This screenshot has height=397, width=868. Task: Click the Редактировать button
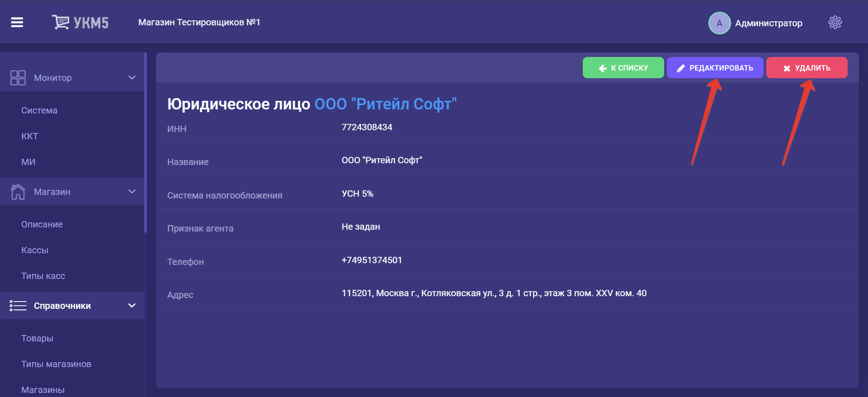point(715,68)
